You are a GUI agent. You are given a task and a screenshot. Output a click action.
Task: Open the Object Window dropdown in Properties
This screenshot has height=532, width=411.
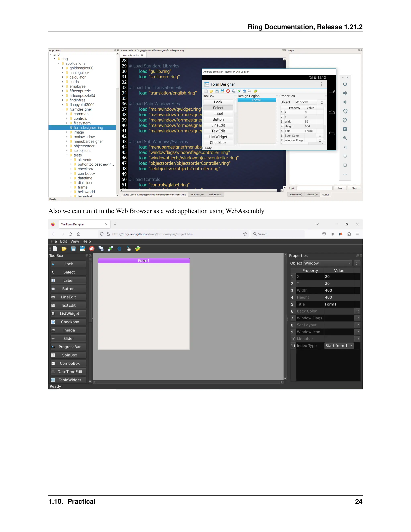[328, 263]
